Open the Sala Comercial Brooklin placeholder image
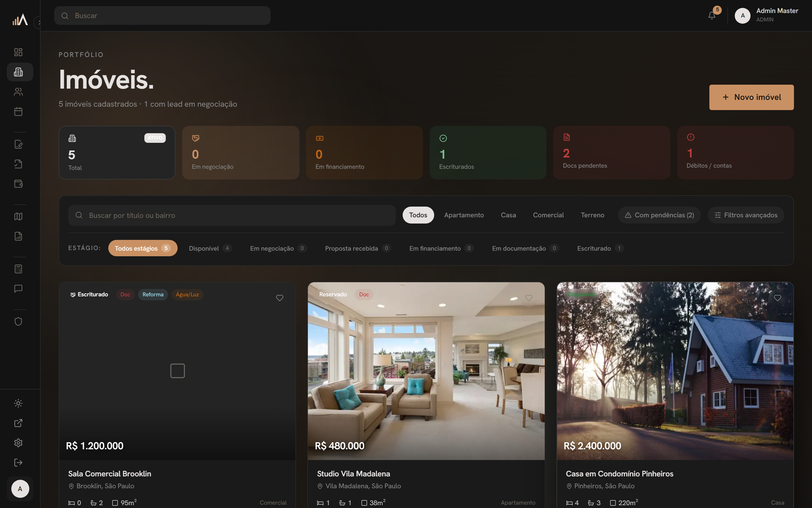This screenshot has height=508, width=812. point(177,371)
